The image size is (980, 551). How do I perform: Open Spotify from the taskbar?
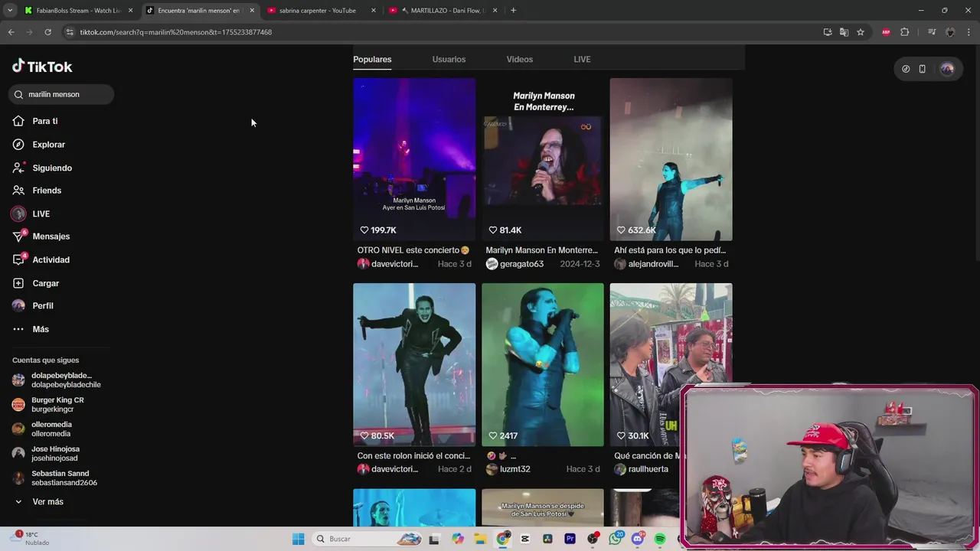pyautogui.click(x=660, y=539)
